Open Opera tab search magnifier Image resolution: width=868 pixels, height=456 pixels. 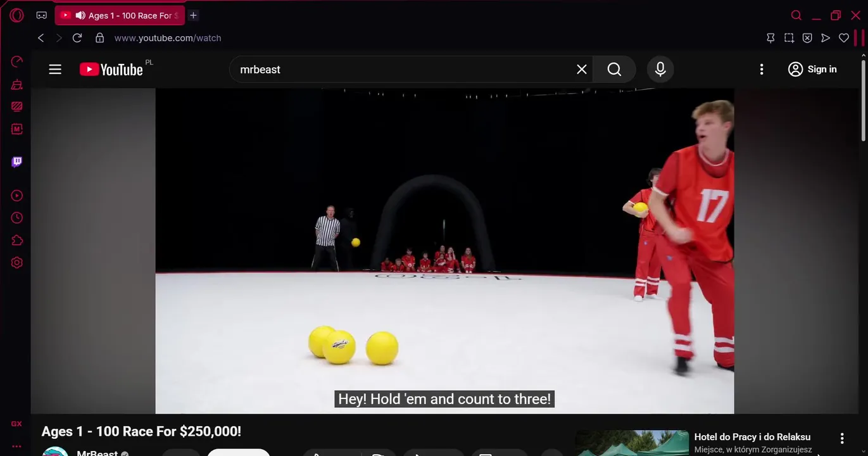click(x=796, y=15)
